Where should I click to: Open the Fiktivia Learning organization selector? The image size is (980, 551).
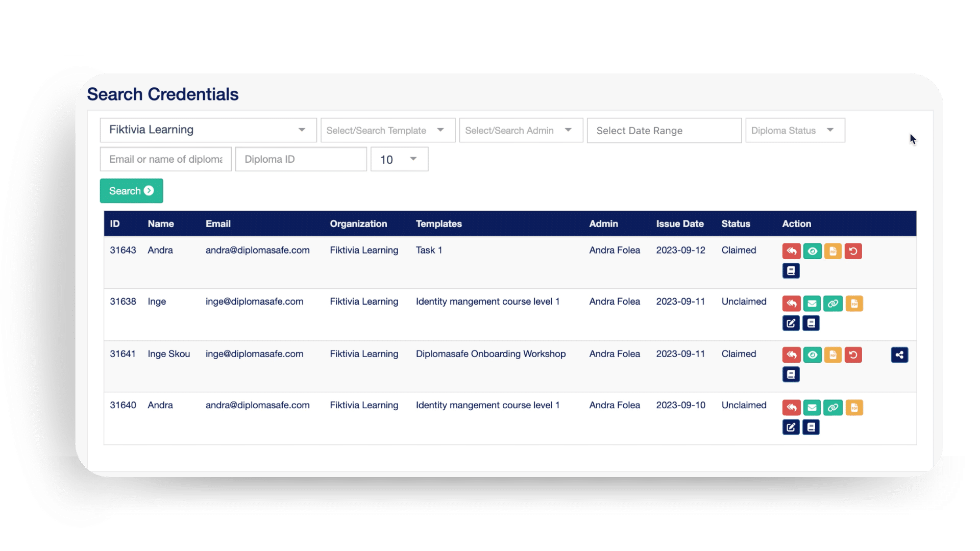point(207,130)
